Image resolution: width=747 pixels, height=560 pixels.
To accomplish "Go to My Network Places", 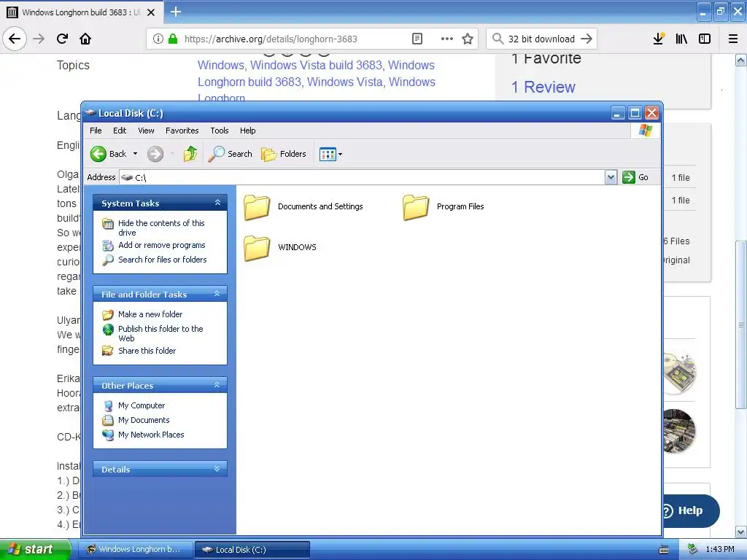I will point(151,435).
